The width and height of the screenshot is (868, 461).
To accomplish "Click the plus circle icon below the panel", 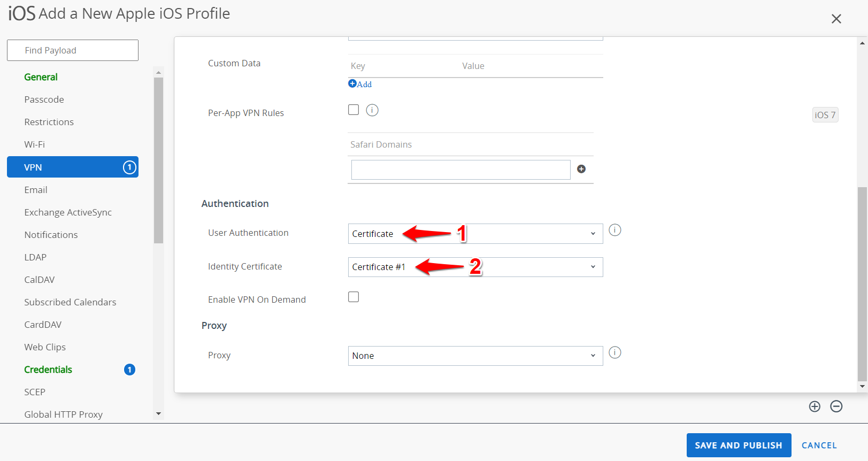I will [x=815, y=406].
